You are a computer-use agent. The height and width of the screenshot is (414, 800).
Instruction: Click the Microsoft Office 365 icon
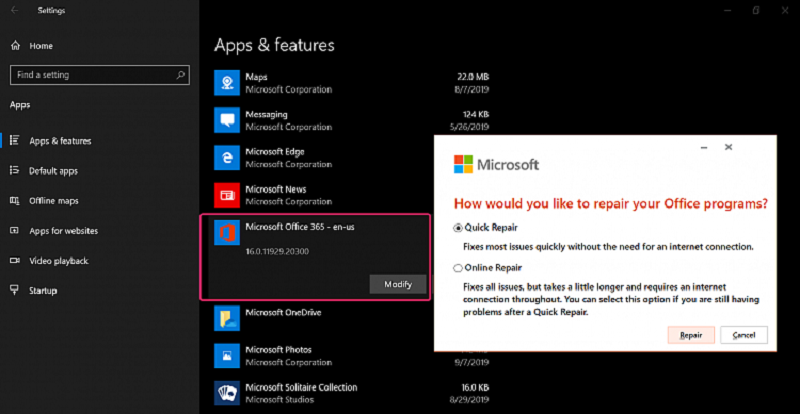(x=227, y=232)
